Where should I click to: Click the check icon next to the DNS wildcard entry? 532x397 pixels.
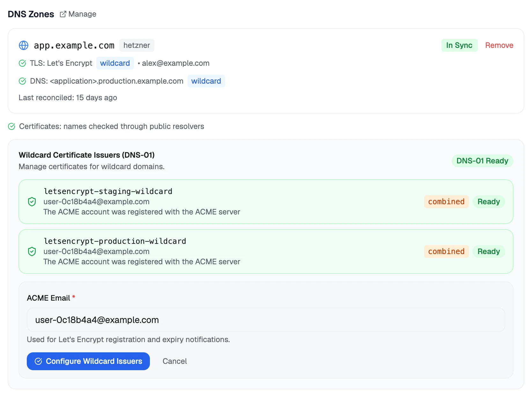pyautogui.click(x=22, y=81)
